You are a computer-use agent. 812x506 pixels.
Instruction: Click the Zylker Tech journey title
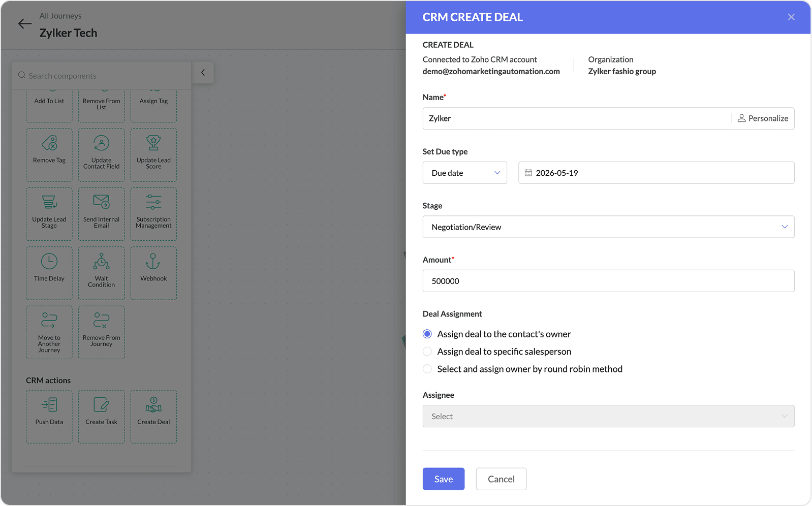(68, 33)
